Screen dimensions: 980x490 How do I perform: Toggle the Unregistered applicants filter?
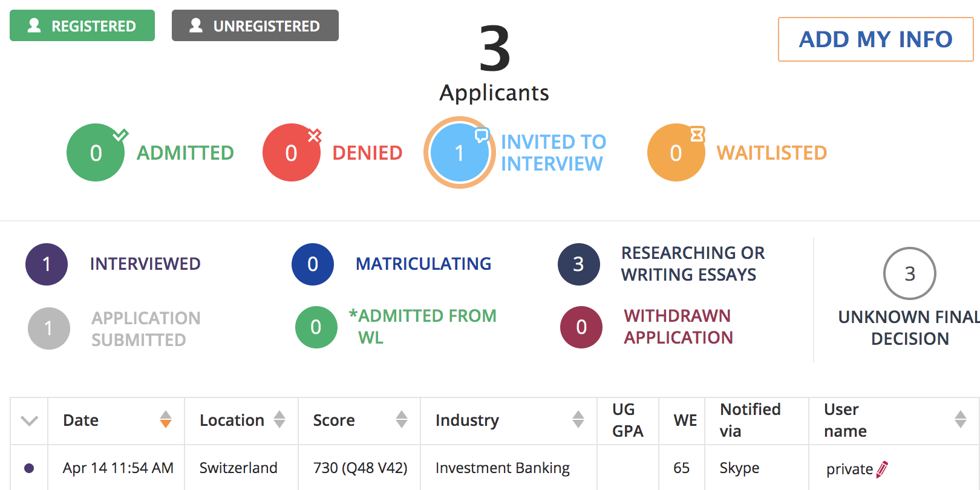[255, 25]
